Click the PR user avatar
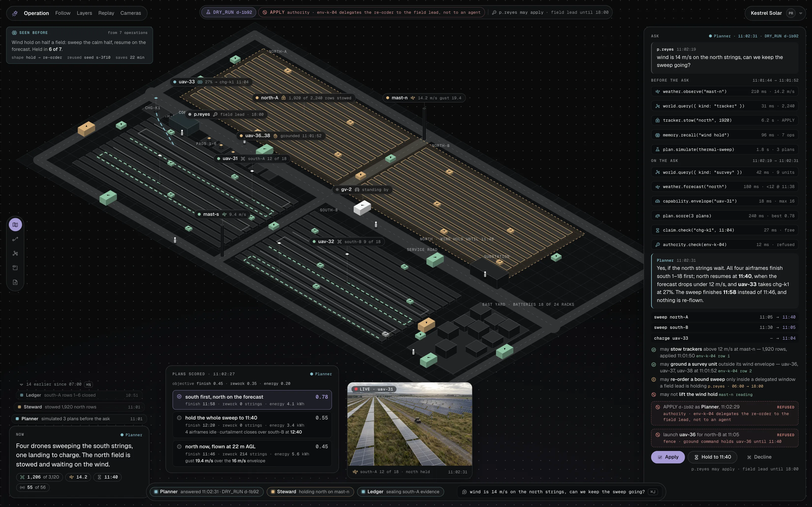This screenshot has width=812, height=507. (x=791, y=13)
